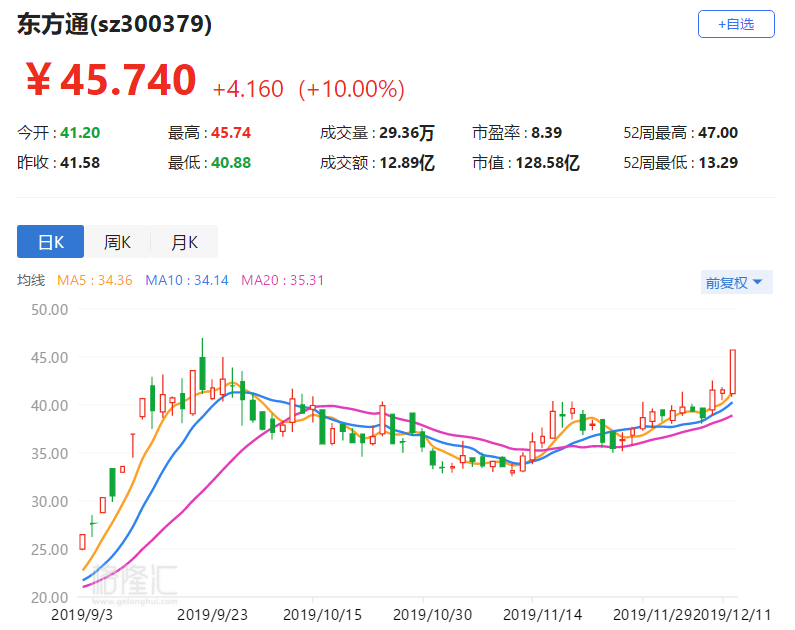This screenshot has height=630, width=795.
Task: Click the 52周最低 value 13.29
Action: [x=718, y=163]
